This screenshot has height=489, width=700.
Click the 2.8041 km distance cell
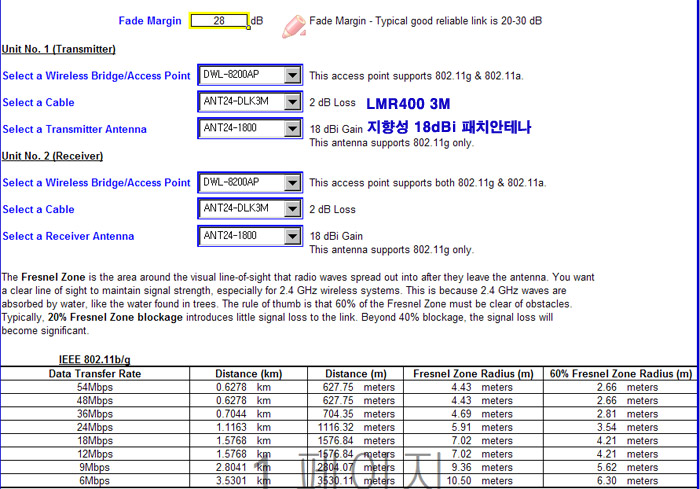click(249, 468)
